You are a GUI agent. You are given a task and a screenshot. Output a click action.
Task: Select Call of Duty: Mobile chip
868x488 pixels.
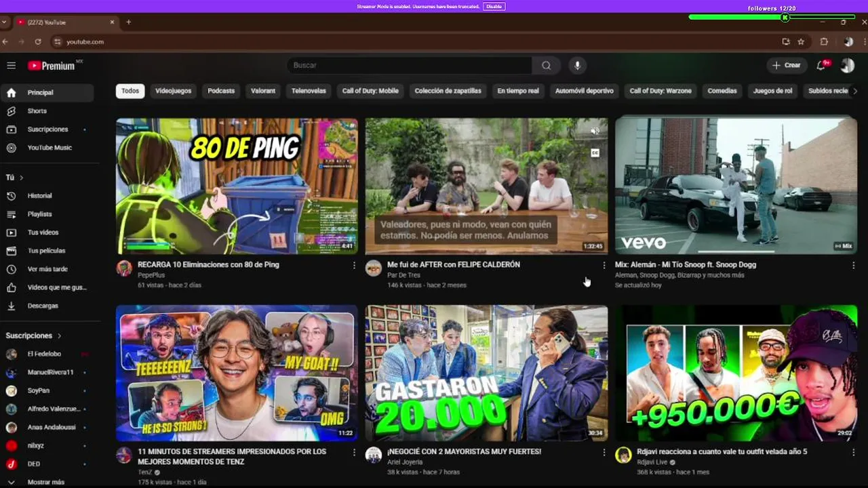tap(370, 91)
